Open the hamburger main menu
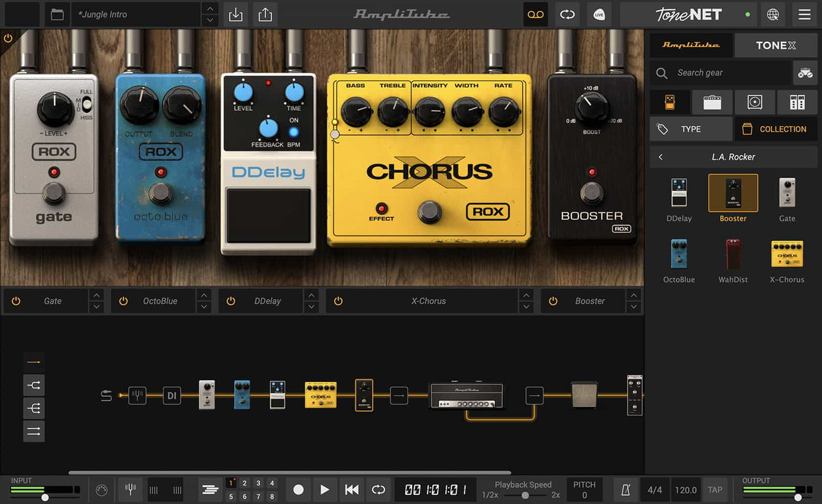The height and width of the screenshot is (504, 822). pos(805,14)
